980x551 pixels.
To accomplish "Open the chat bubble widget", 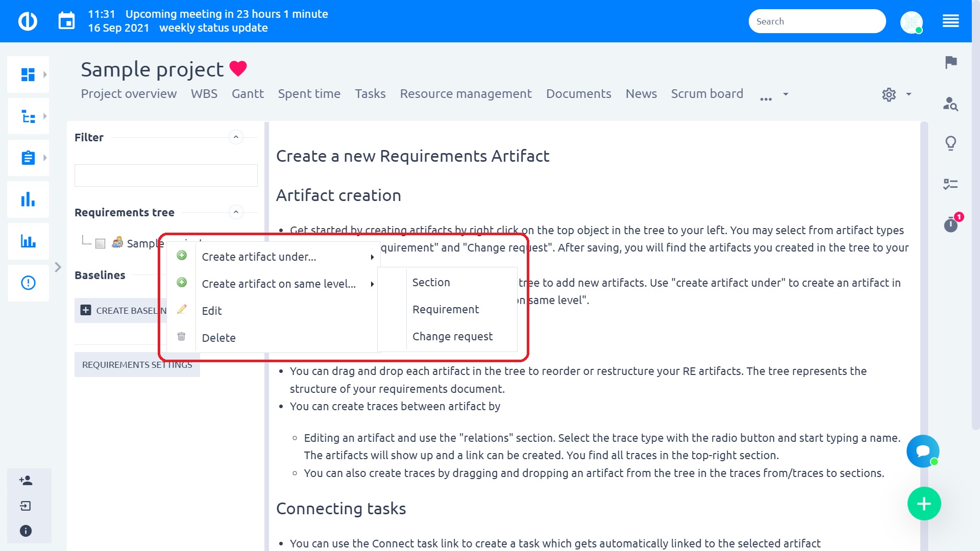I will coord(922,451).
